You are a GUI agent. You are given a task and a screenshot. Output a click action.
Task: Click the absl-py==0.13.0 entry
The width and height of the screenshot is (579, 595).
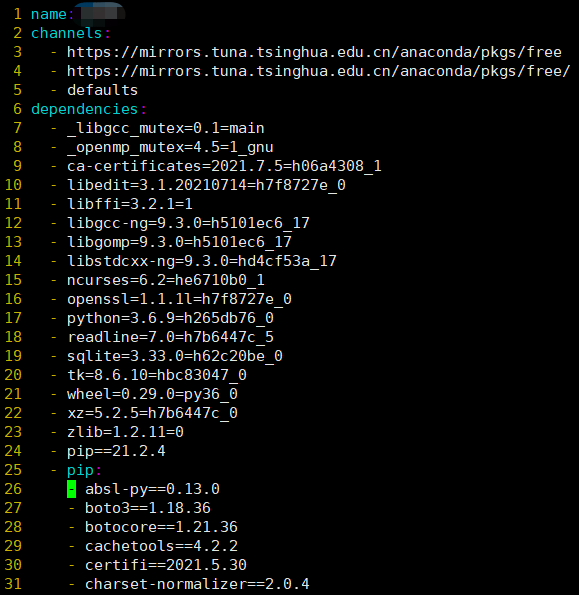coord(152,489)
